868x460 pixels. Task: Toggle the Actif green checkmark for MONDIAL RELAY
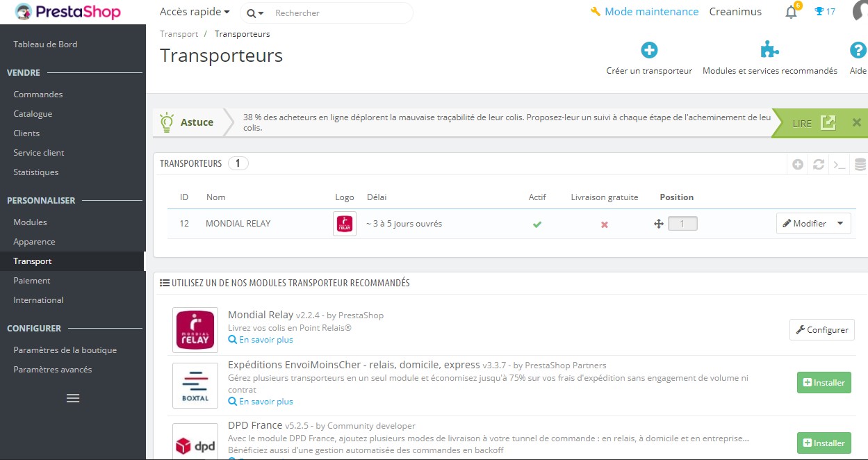click(537, 224)
